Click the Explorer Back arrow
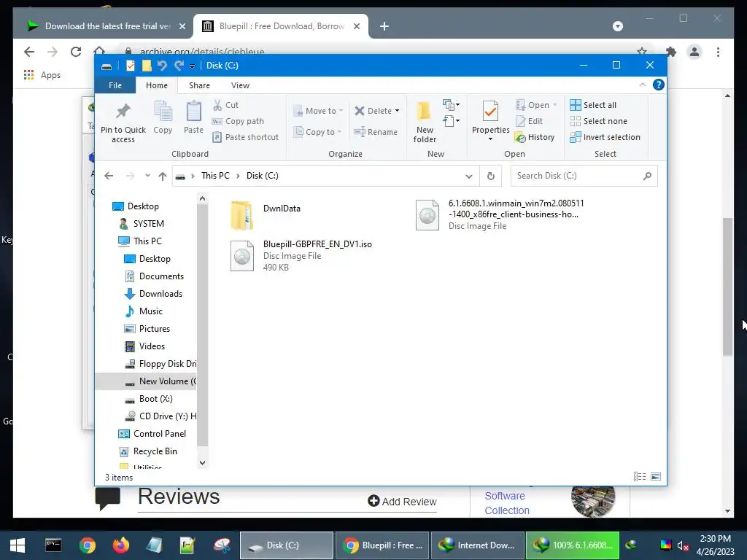 coord(109,176)
